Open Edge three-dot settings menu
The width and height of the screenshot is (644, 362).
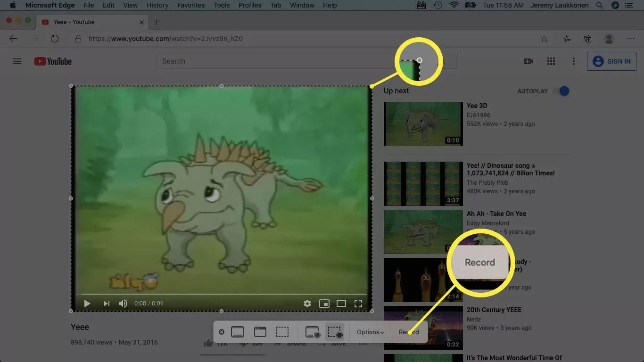tap(631, 39)
